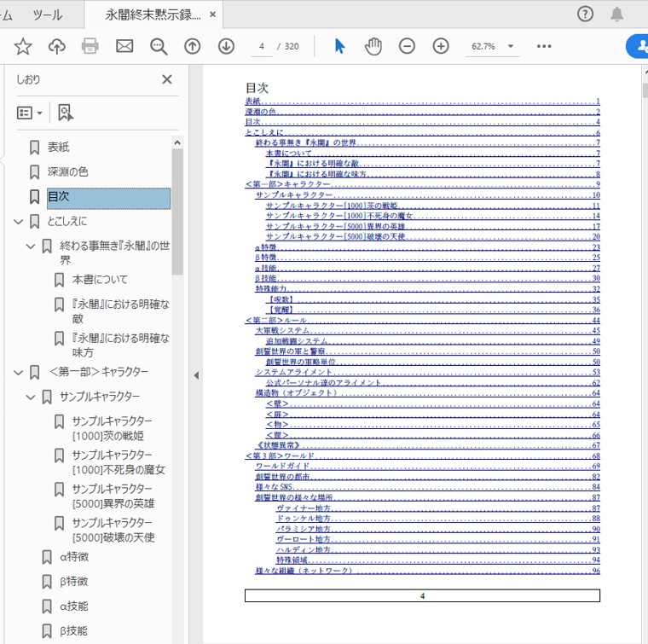Click the star bookmark icon in toolbar
The width and height of the screenshot is (648, 644).
tap(23, 46)
